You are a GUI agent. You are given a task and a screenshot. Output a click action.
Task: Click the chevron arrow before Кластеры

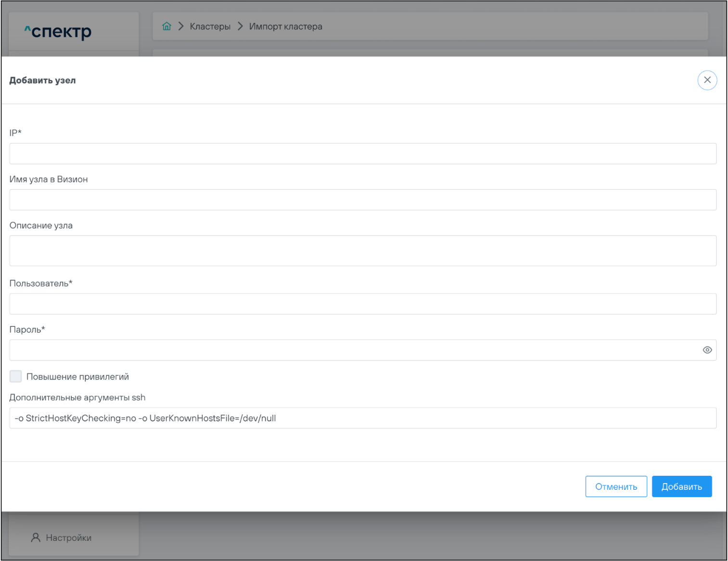(181, 26)
